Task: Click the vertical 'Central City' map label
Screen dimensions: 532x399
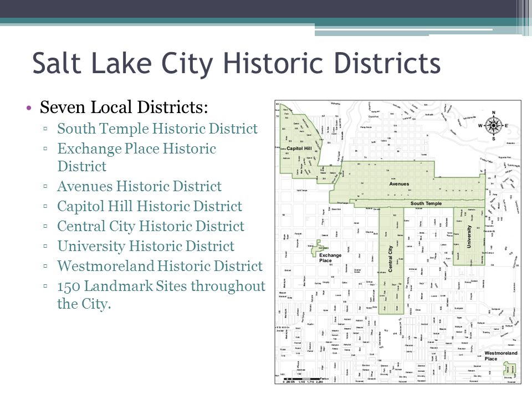Action: coord(390,259)
